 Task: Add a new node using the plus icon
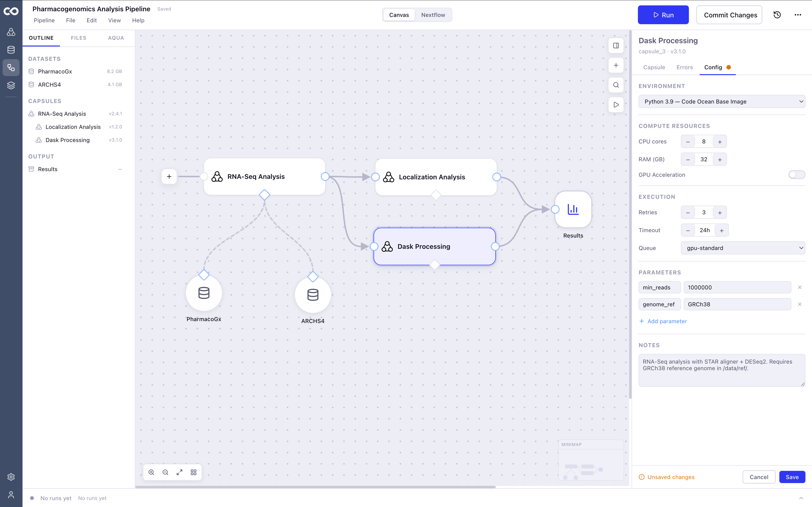pyautogui.click(x=616, y=65)
